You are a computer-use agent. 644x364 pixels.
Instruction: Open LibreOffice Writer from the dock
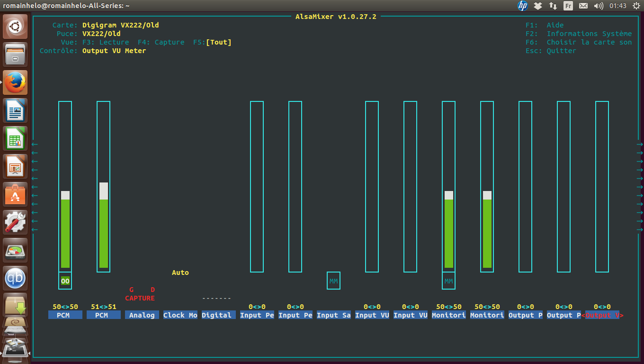(16, 110)
